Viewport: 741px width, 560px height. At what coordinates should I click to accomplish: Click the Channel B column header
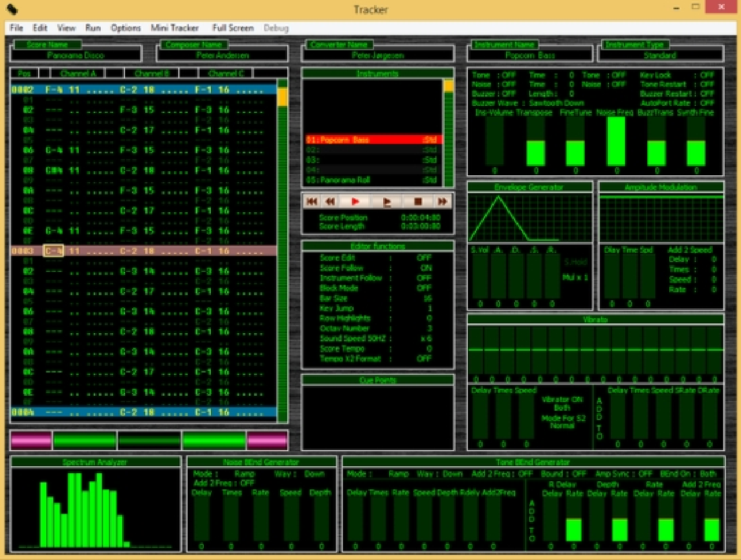152,73
